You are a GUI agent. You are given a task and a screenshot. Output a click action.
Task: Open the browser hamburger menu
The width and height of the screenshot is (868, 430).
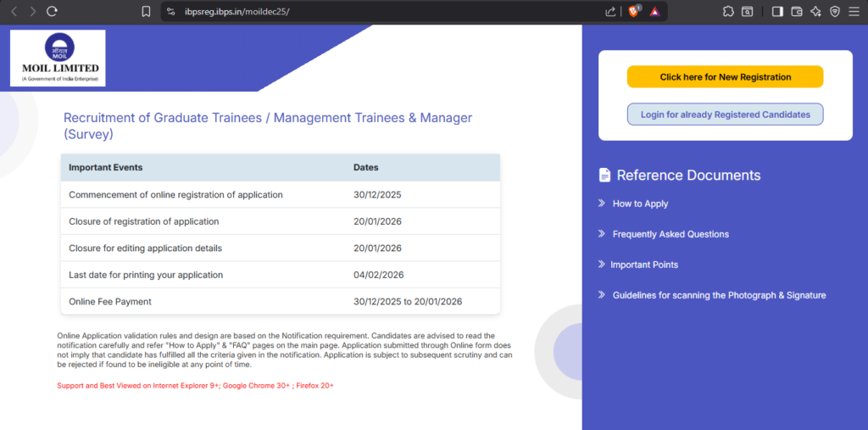(x=854, y=12)
